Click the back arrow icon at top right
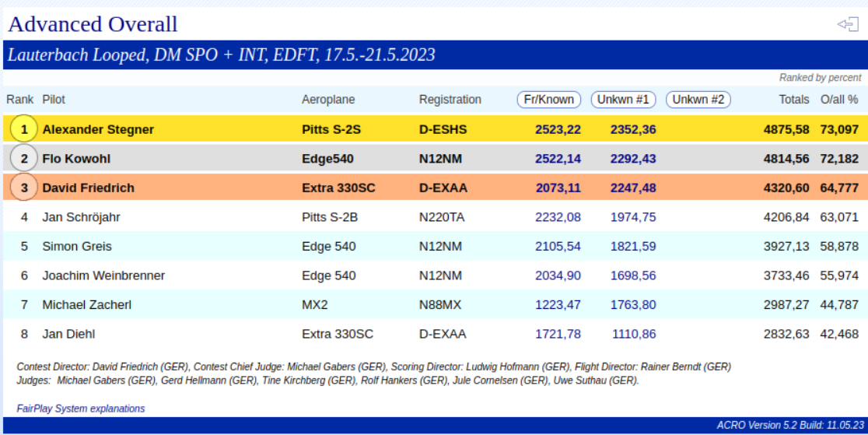 tap(847, 24)
